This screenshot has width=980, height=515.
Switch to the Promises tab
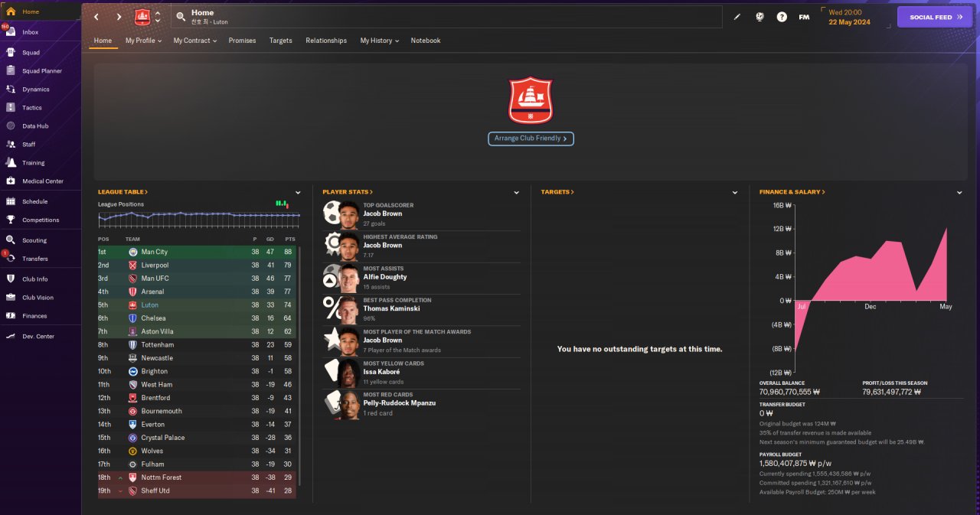(x=242, y=41)
